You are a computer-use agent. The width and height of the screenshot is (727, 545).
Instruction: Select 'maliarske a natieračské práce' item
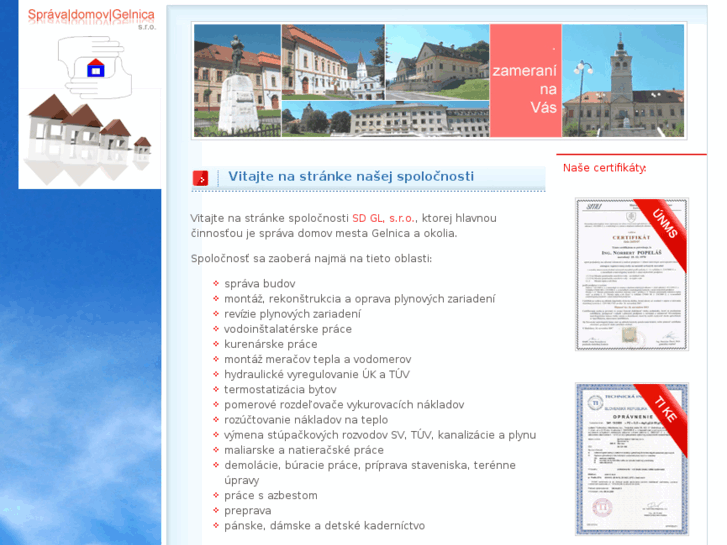[x=304, y=450]
